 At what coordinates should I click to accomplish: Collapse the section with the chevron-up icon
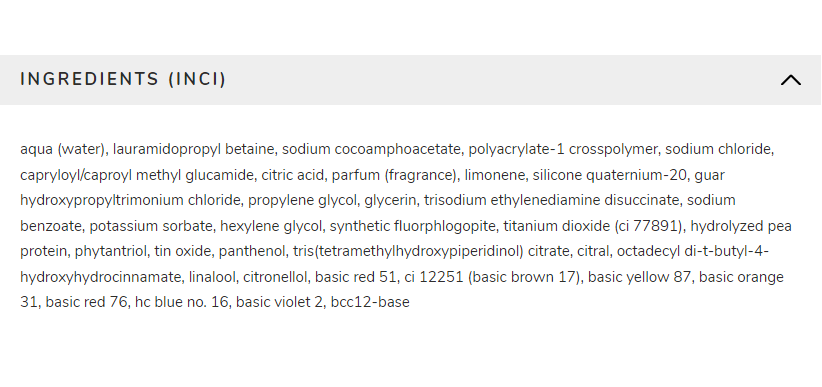(x=791, y=80)
